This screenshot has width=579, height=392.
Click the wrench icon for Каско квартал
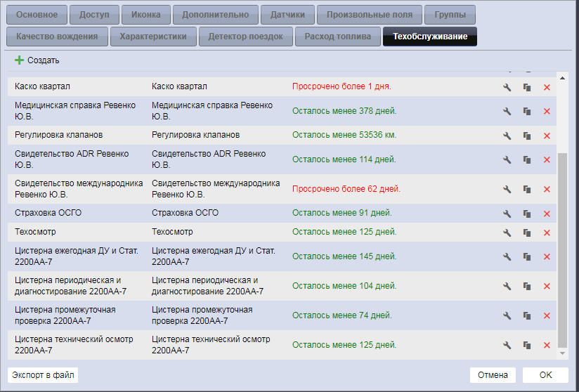tap(507, 87)
